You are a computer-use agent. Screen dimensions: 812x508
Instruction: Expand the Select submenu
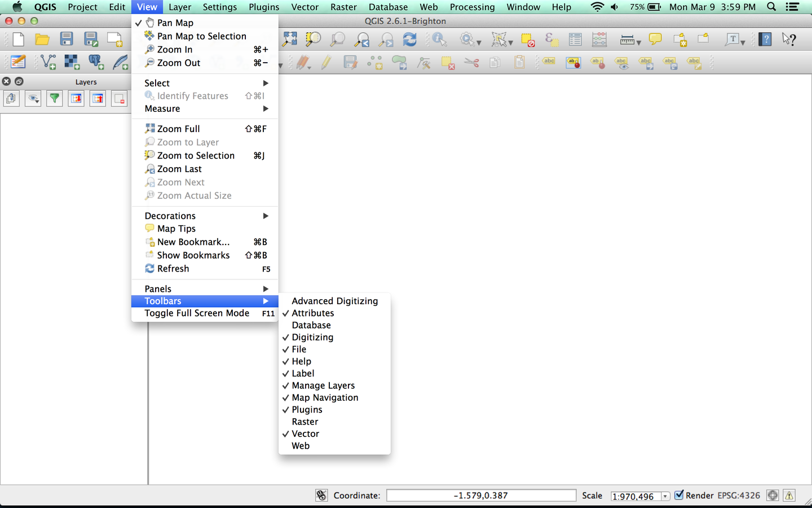tap(205, 83)
